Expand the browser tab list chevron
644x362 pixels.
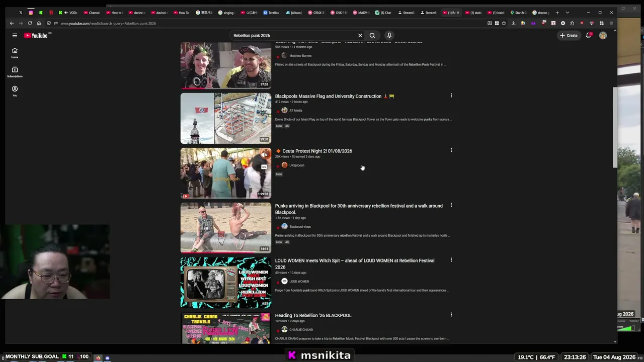[567, 13]
